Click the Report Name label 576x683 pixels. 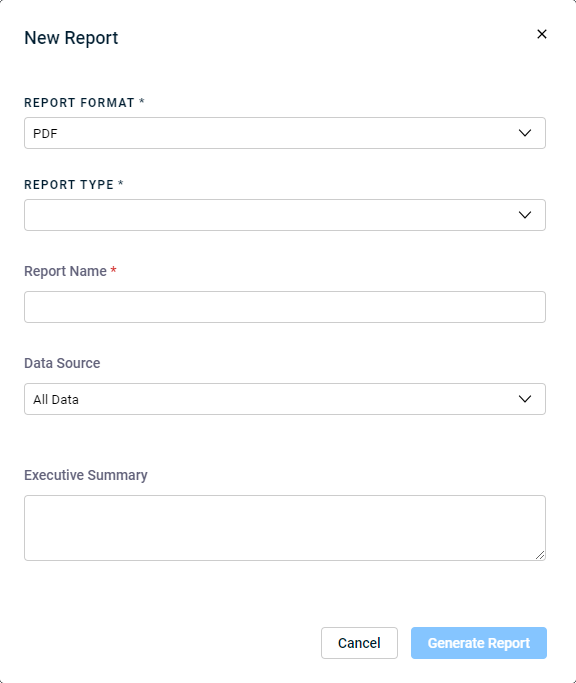coord(65,271)
